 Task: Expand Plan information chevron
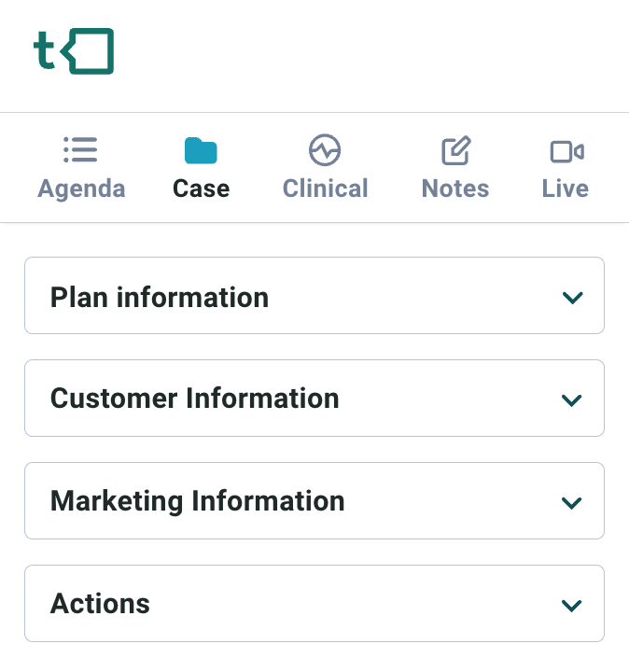[572, 298]
